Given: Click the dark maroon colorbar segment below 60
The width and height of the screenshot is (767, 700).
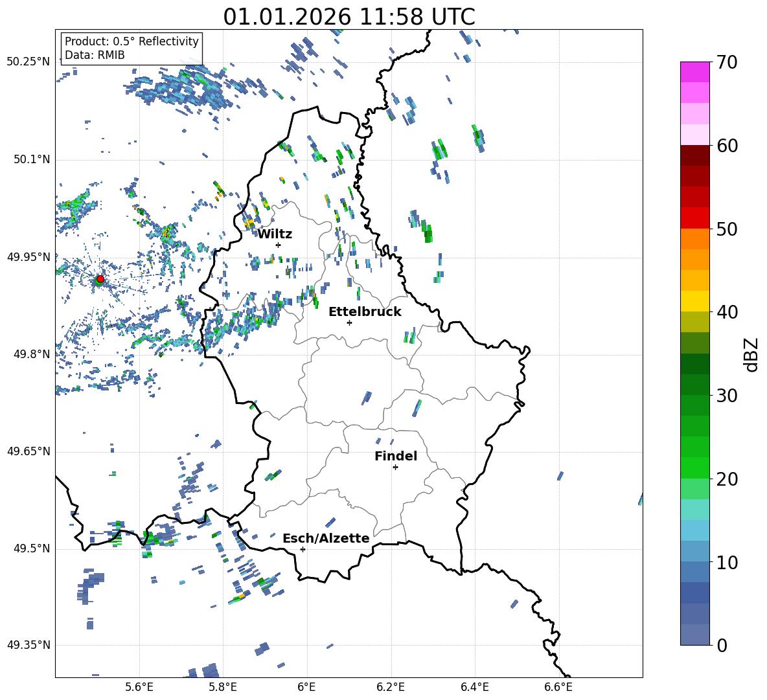Looking at the screenshot, I should coord(694,155).
